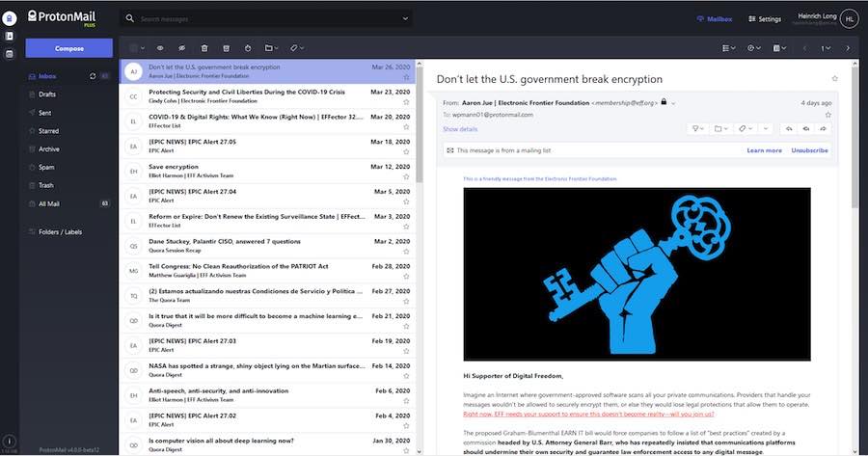Click 'Right now, EFF needs your support' link
Image resolution: width=868 pixels, height=456 pixels.
[x=588, y=414]
